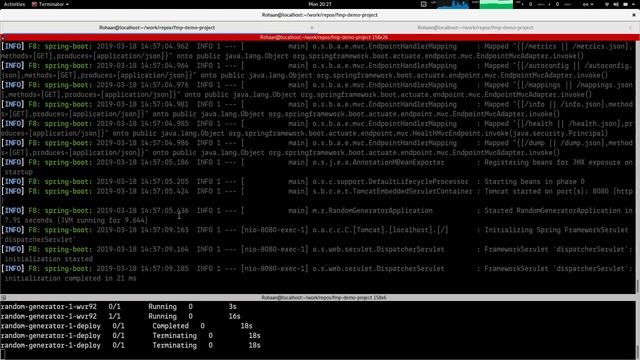The image size is (640, 360).
Task: Click 'o.s.c.support.DefaultLifecycleProcessor' text
Action: pyautogui.click(x=390, y=182)
